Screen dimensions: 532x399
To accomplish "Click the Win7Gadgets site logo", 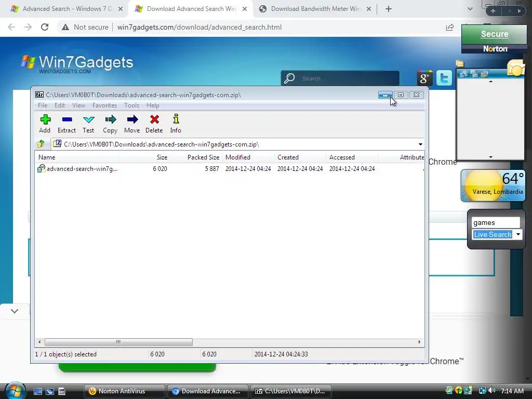I will pyautogui.click(x=77, y=63).
